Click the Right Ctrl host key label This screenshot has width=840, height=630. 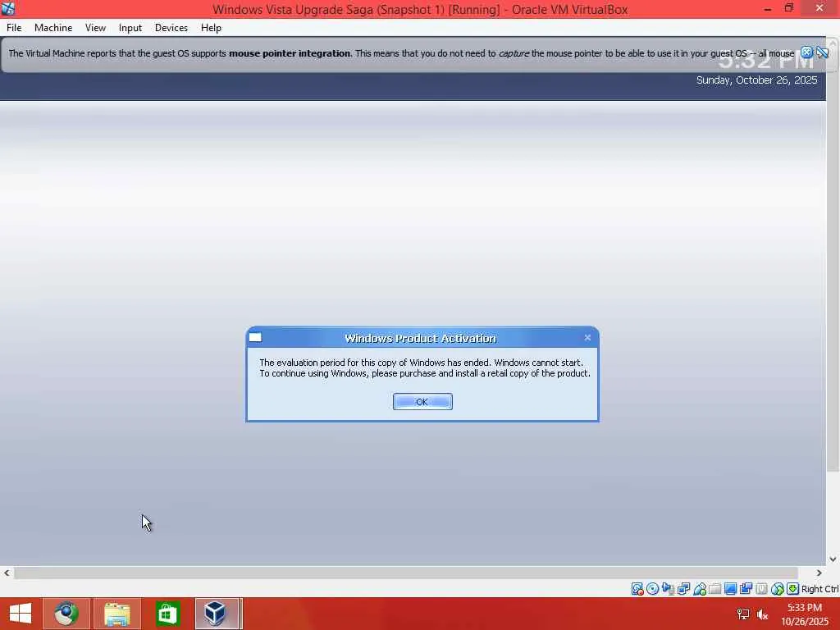819,589
